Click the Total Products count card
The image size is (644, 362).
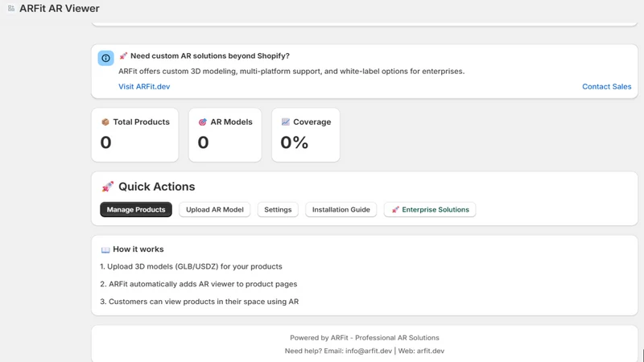pyautogui.click(x=134, y=134)
